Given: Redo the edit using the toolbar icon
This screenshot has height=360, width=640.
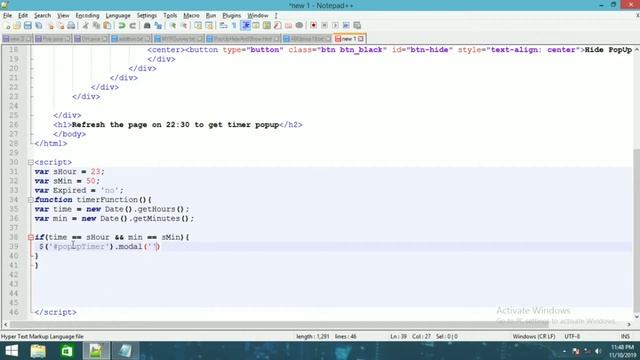Looking at the screenshot, I should click(x=132, y=26).
